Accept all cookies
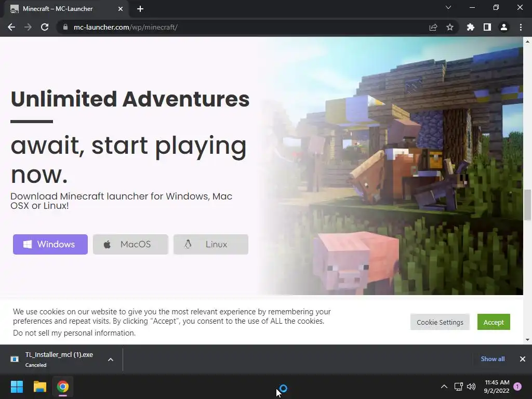 click(494, 322)
